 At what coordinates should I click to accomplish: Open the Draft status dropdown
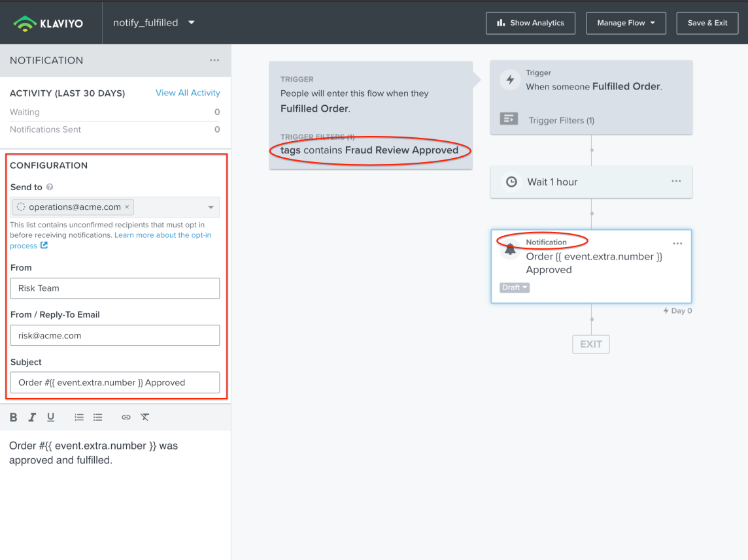point(514,288)
